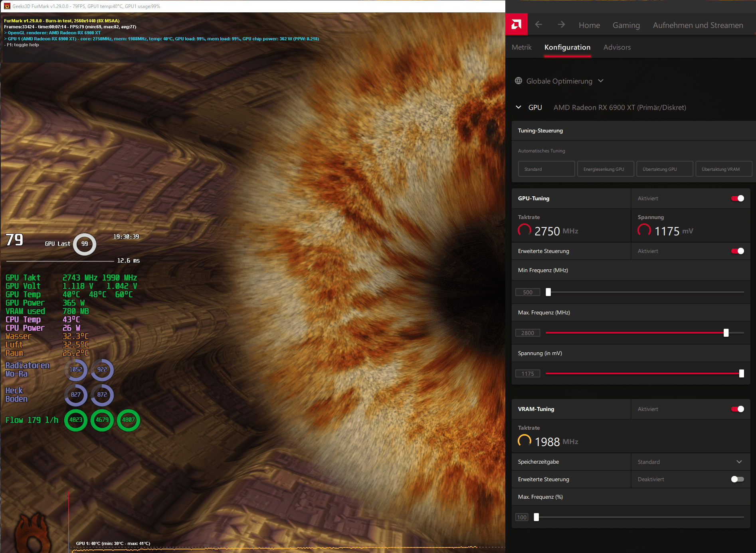Click the globe icon beside Globale Optimierung
Viewport: 756px width, 553px height.
tap(519, 81)
